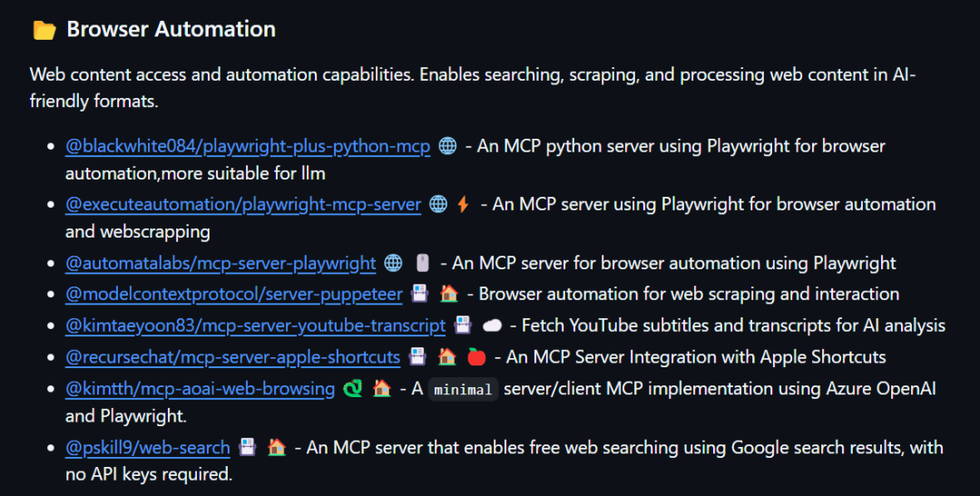Click globe icon after executeautomation/playwright-mcp-server link

pos(438,205)
